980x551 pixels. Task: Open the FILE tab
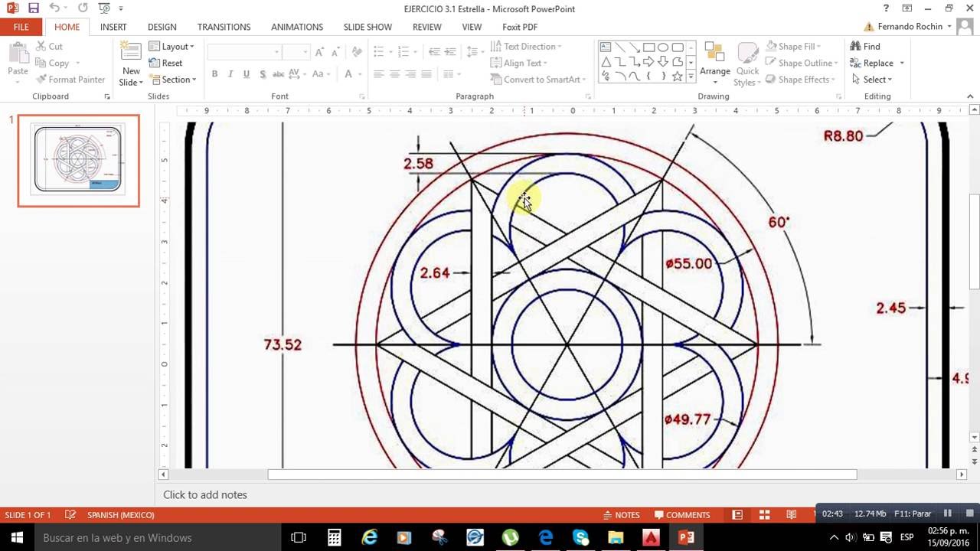pyautogui.click(x=21, y=27)
